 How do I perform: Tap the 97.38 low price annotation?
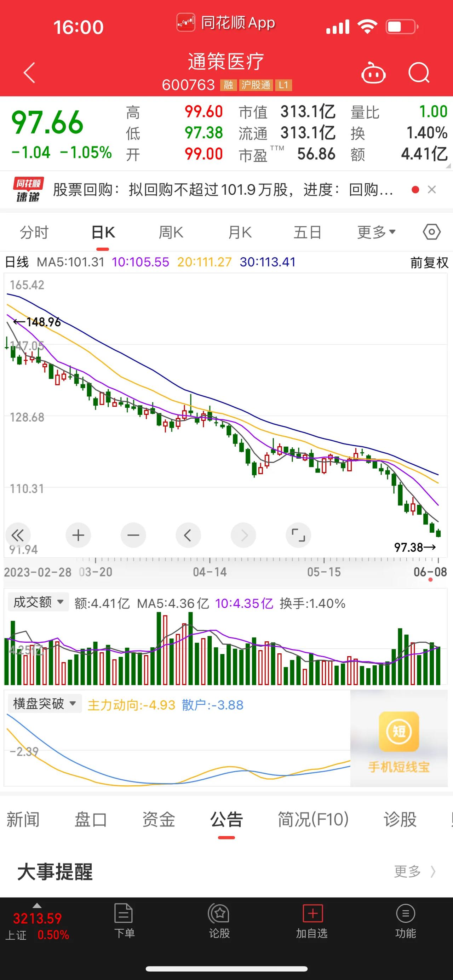pos(415,548)
